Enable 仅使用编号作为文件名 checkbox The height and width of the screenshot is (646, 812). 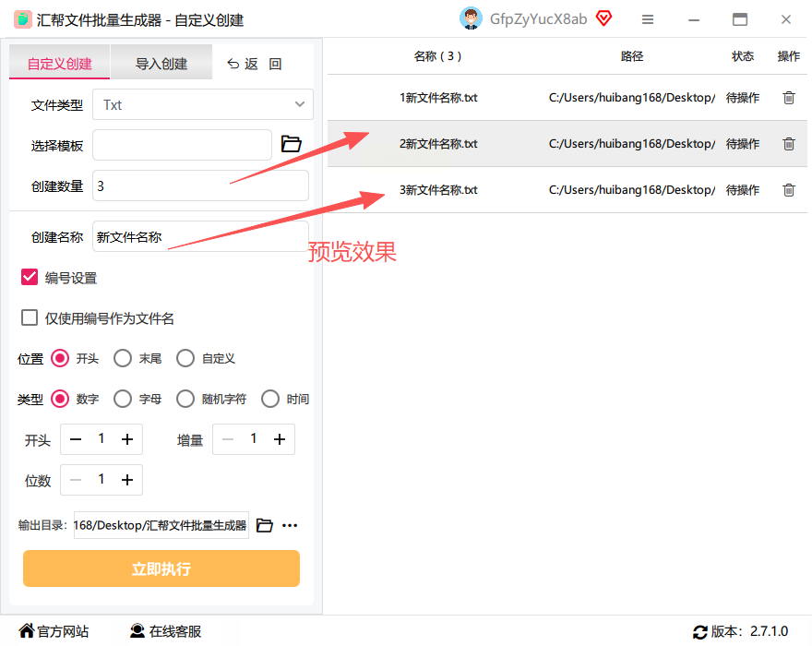[x=30, y=317]
